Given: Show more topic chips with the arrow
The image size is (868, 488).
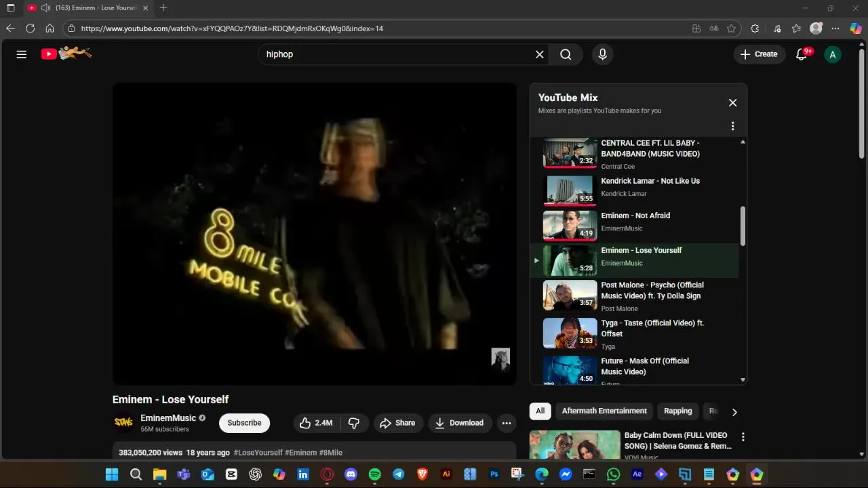Looking at the screenshot, I should (x=734, y=411).
